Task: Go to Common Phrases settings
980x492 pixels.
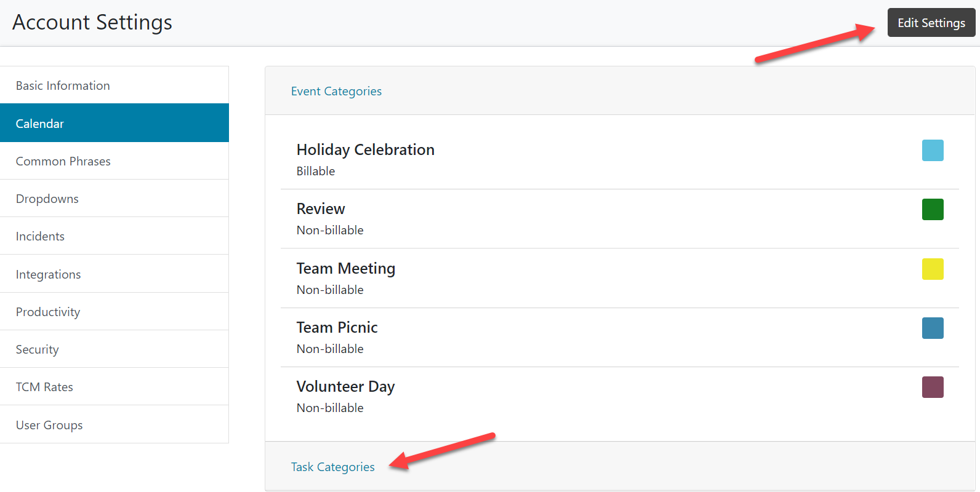Action: point(63,161)
